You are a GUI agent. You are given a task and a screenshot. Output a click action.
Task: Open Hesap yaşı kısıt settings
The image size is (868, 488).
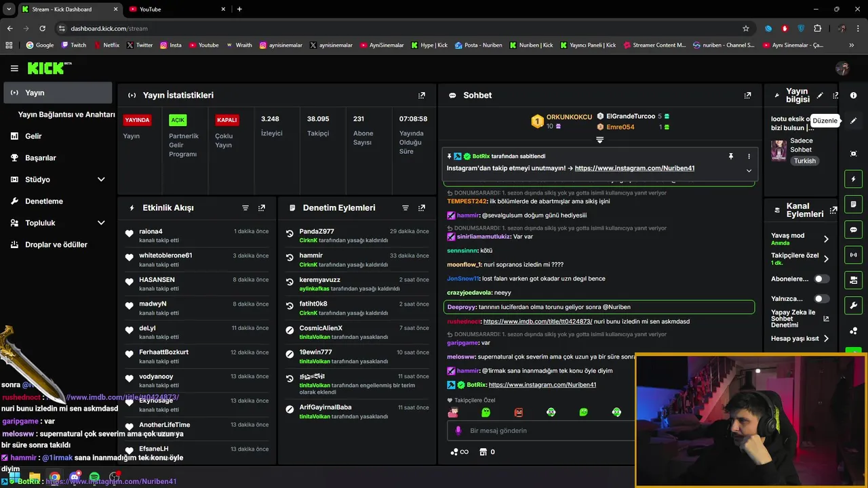800,339
